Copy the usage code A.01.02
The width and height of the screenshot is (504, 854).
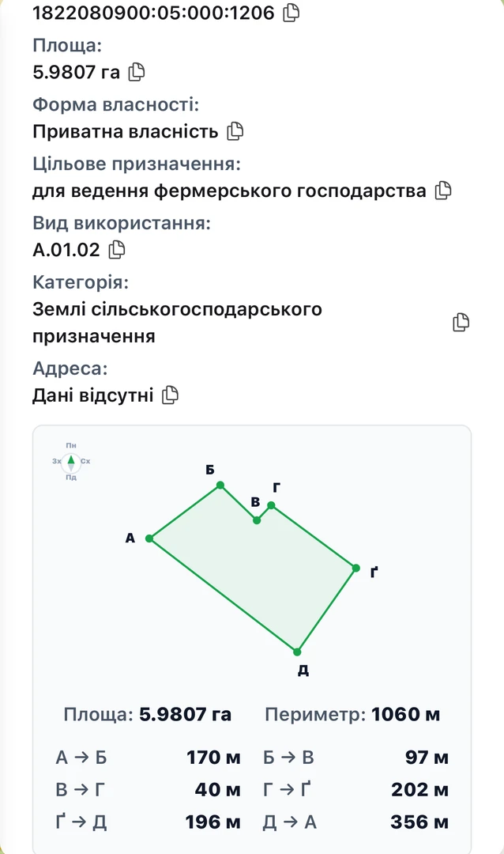[x=116, y=250]
